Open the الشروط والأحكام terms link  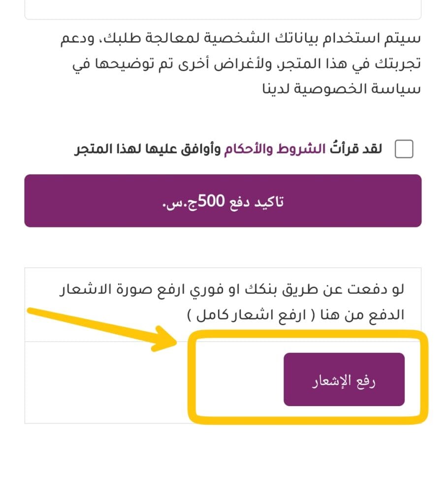[x=275, y=149]
